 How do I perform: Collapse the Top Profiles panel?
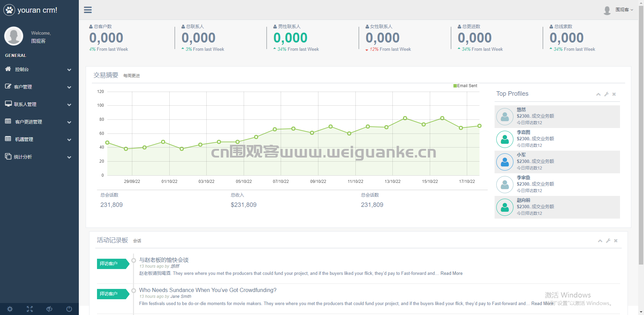[598, 94]
